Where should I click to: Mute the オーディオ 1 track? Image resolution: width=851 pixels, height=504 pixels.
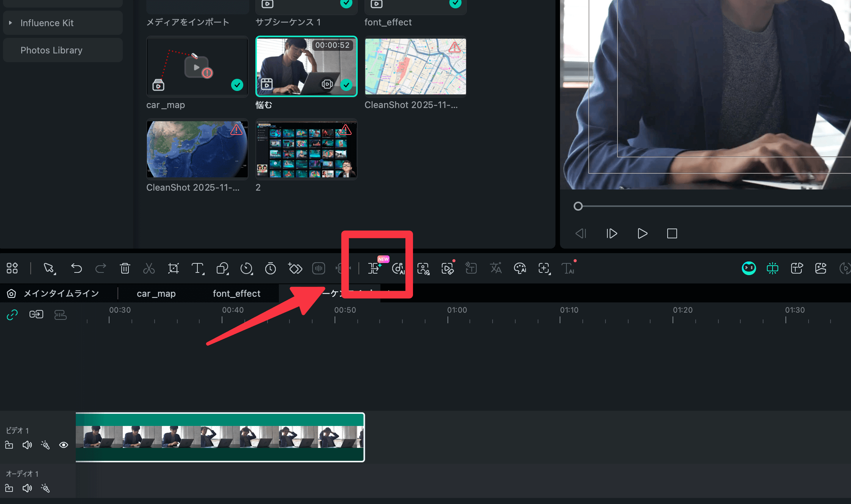click(27, 488)
